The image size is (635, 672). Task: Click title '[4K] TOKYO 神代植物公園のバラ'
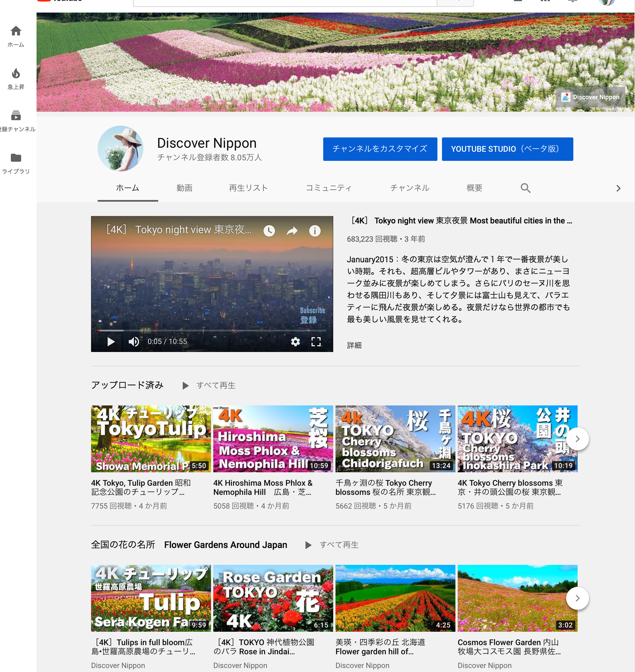(264, 647)
